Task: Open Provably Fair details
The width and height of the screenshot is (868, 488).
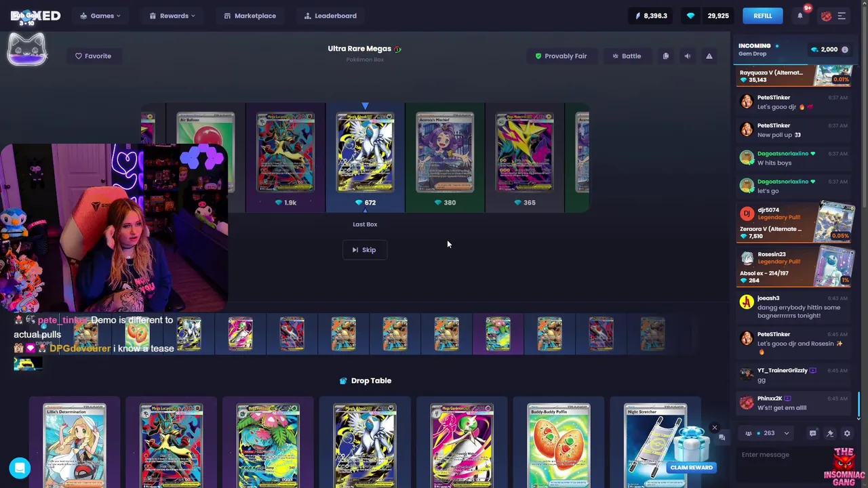Action: (561, 56)
